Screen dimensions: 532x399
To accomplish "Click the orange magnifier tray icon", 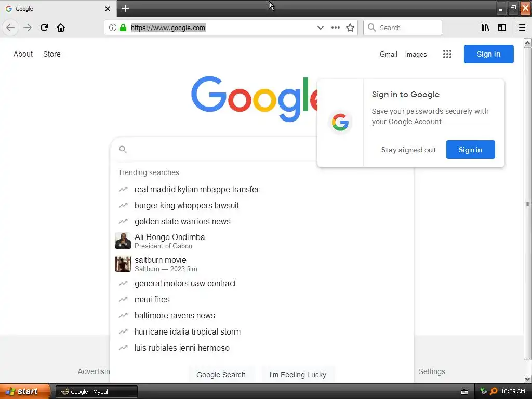I will tap(494, 392).
